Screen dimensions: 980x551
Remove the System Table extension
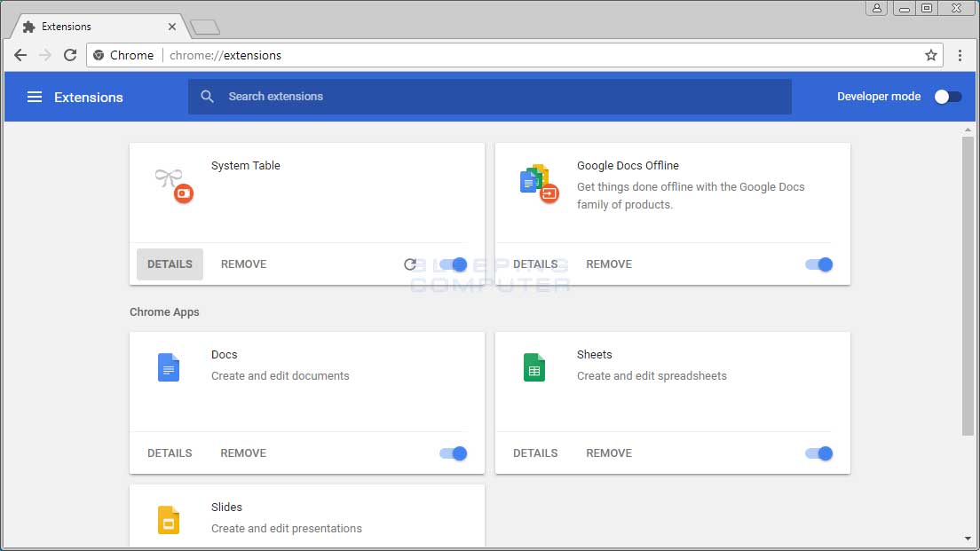[x=244, y=264]
